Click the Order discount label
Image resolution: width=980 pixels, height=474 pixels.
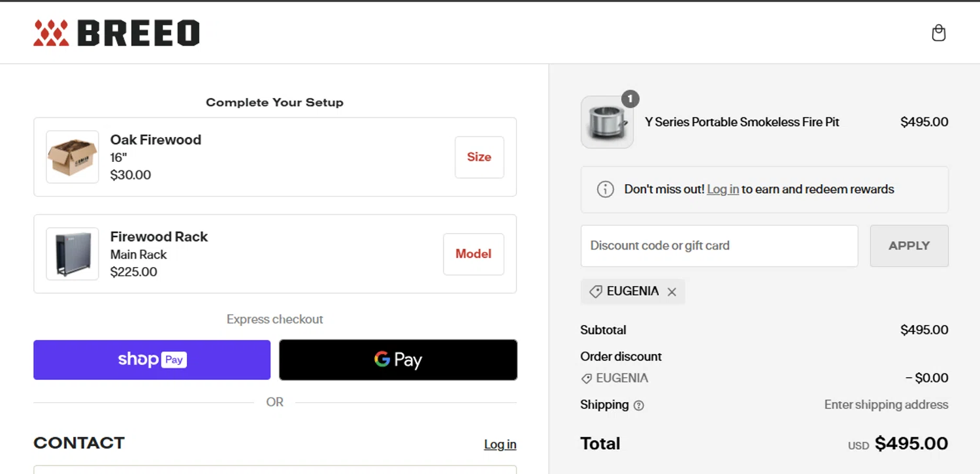(621, 356)
